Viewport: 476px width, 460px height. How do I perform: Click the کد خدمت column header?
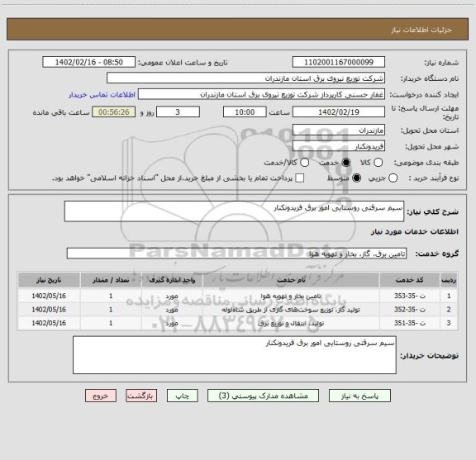[410, 280]
